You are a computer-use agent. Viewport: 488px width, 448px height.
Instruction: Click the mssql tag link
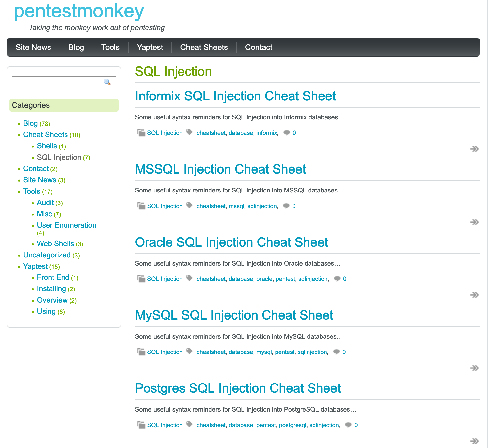click(237, 206)
